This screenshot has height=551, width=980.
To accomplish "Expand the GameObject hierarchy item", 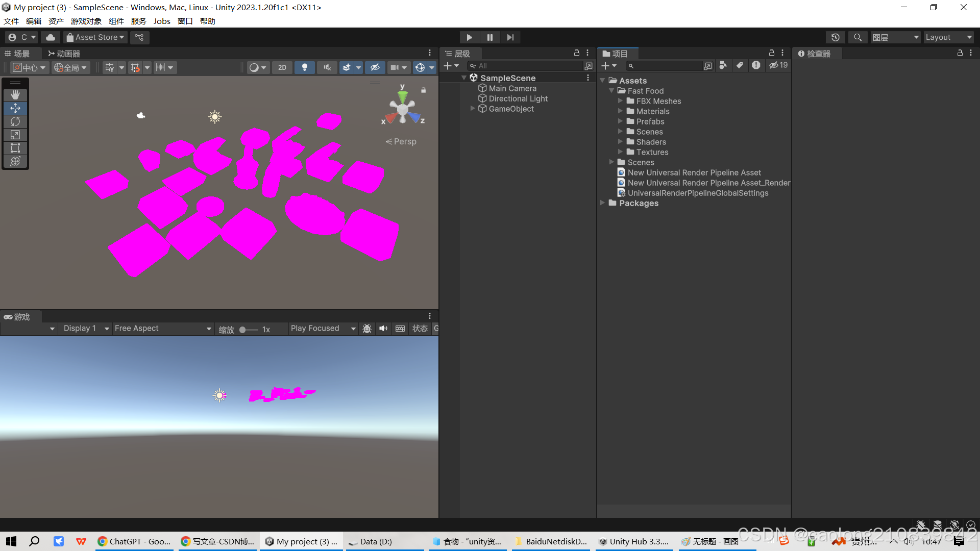I will [473, 109].
